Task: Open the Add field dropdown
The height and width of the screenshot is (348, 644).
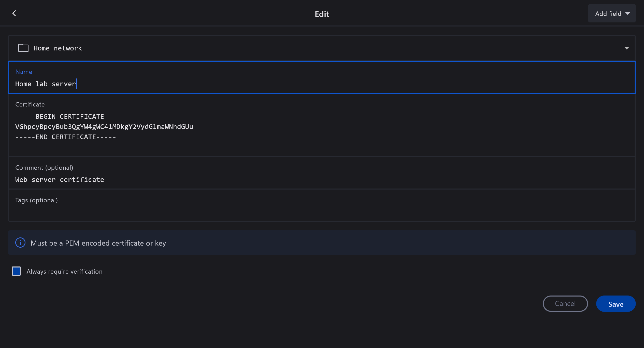Action: [x=608, y=14]
